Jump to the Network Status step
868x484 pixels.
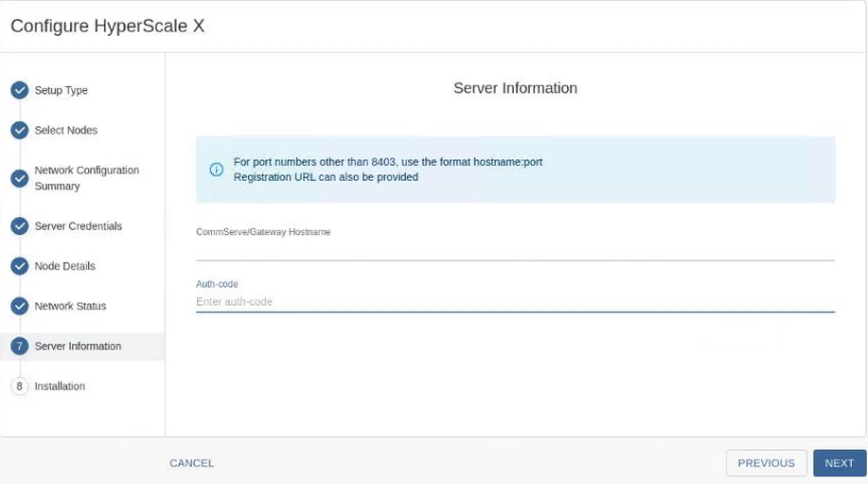[x=70, y=306]
